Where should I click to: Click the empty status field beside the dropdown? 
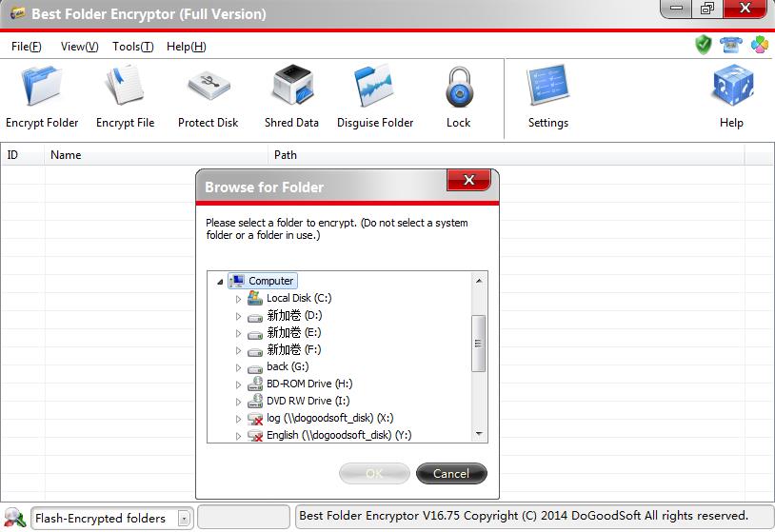tap(244, 517)
